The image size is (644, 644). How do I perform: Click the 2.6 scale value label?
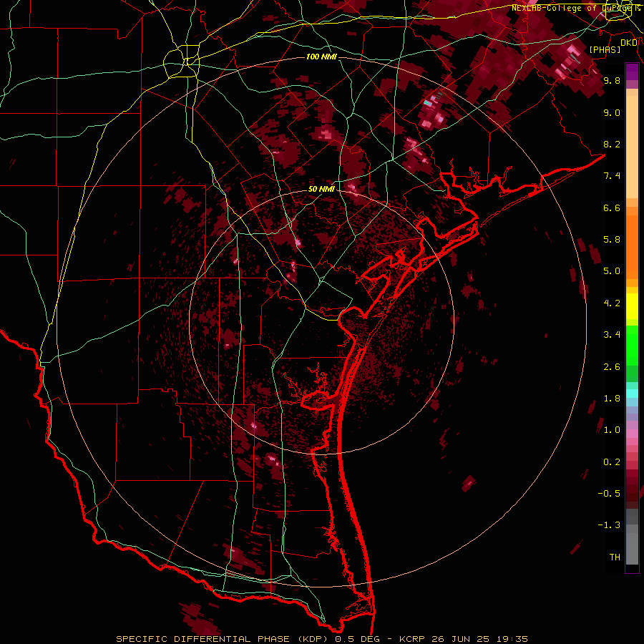(612, 367)
